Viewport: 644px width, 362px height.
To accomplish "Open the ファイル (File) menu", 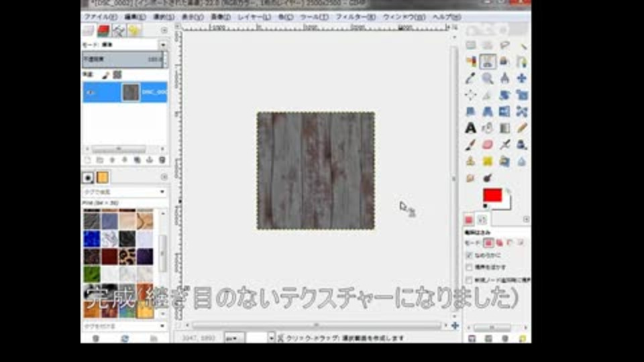I will pos(100,17).
